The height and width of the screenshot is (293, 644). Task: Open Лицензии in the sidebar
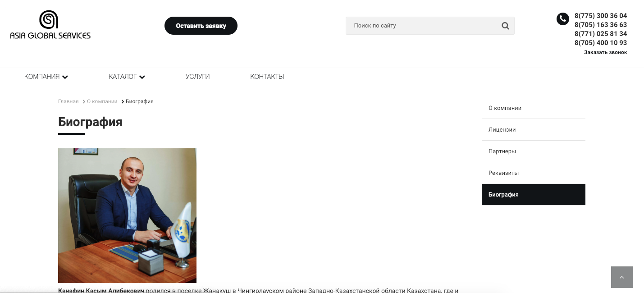click(534, 130)
